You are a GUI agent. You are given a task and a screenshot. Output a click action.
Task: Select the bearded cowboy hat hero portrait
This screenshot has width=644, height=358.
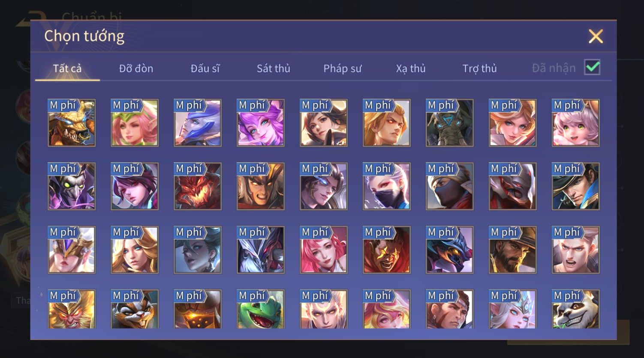pyautogui.click(x=512, y=250)
